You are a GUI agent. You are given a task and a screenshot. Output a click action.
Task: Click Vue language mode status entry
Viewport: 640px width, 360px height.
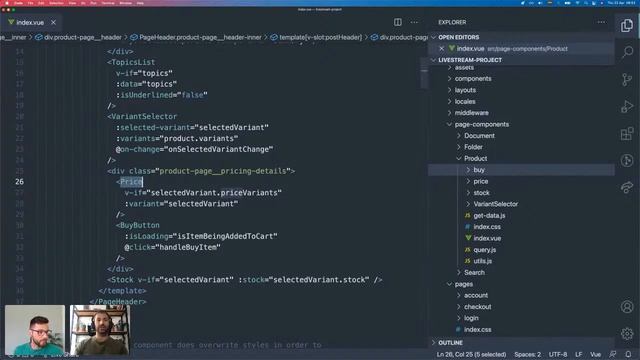tap(595, 354)
